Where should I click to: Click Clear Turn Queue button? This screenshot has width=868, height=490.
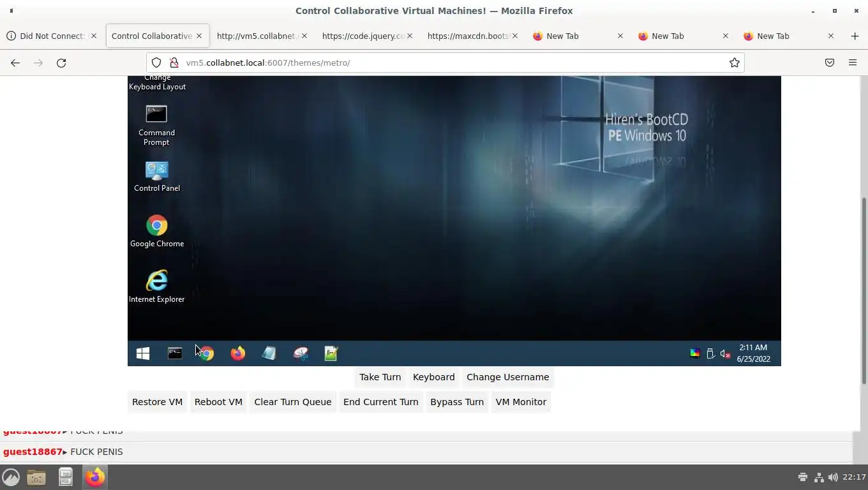pos(293,402)
